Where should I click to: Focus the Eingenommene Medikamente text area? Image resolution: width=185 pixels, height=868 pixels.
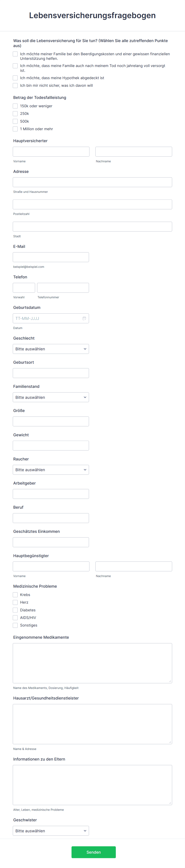point(92,663)
